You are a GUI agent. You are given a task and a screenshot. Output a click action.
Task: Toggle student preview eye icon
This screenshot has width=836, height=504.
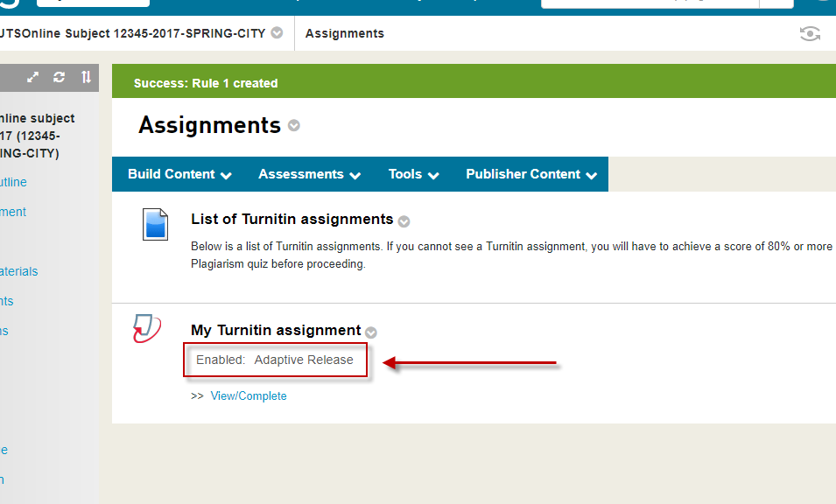pos(810,34)
